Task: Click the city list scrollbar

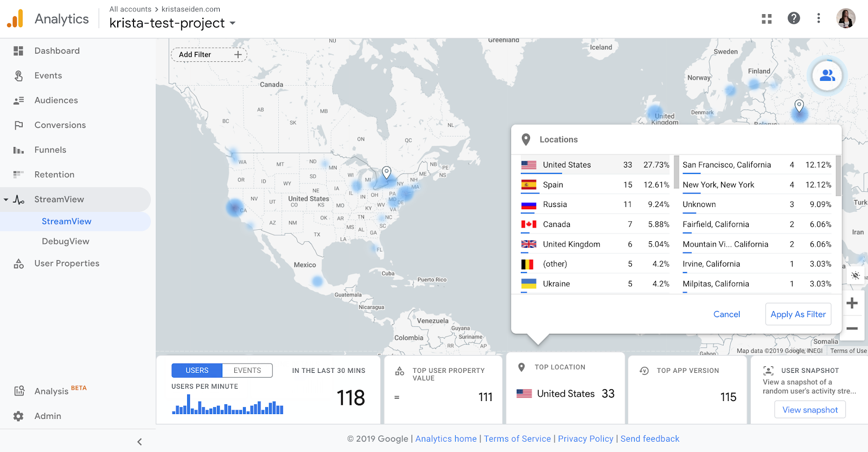Action: tap(838, 176)
